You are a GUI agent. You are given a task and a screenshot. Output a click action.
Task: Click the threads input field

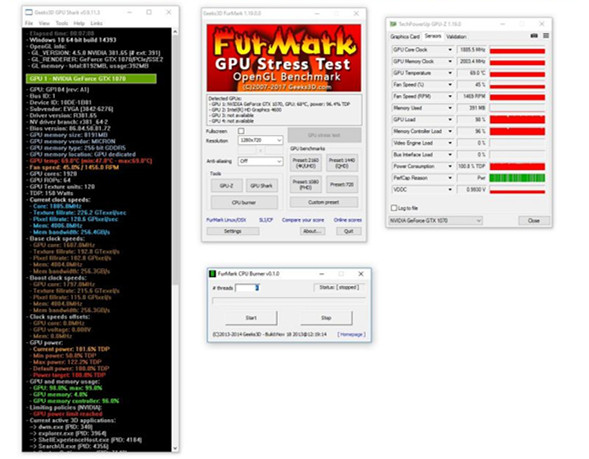pos(247,288)
